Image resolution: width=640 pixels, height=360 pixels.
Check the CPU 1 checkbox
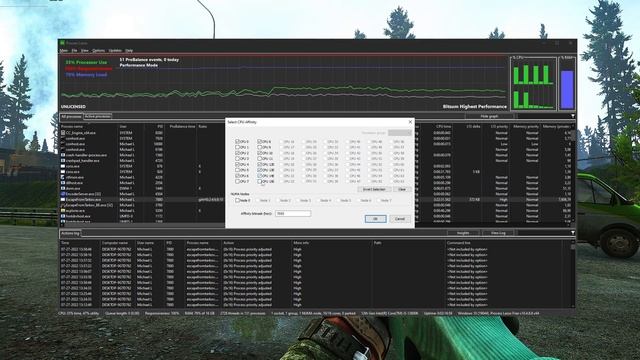coord(237,147)
